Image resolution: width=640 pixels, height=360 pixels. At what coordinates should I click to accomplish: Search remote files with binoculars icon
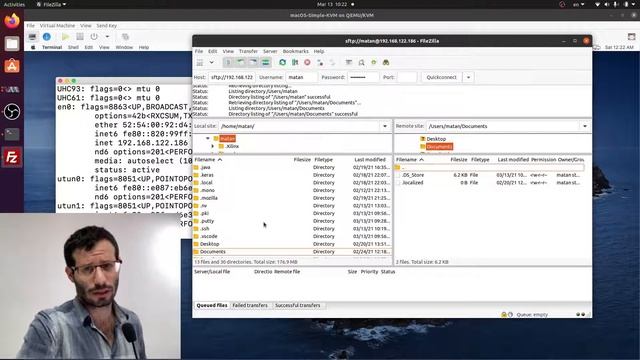click(386, 62)
